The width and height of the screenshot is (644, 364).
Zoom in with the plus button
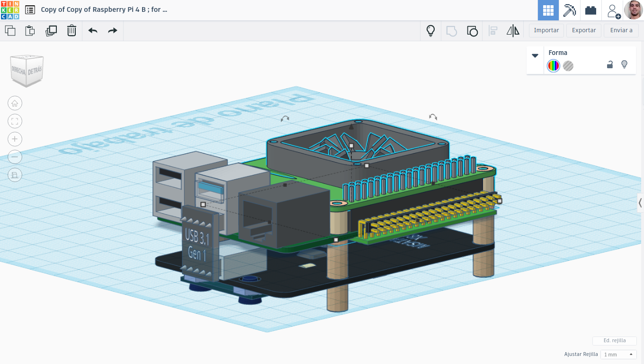tap(15, 139)
